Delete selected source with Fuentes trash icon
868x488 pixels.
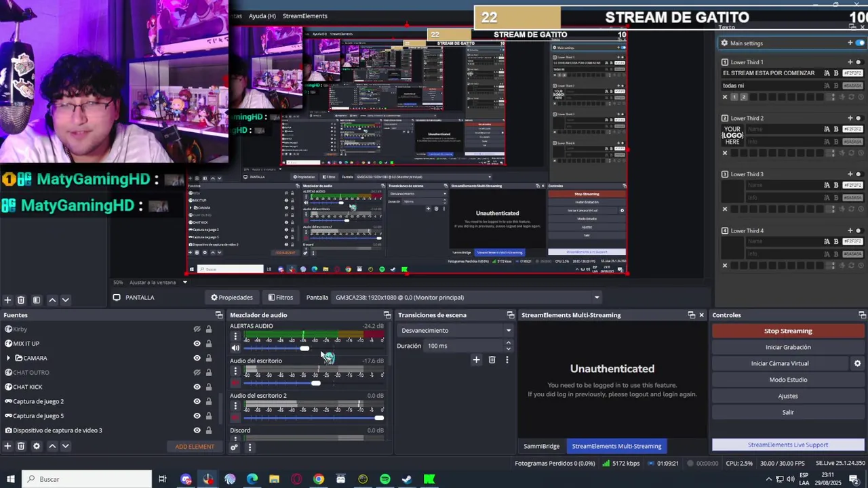tap(21, 446)
